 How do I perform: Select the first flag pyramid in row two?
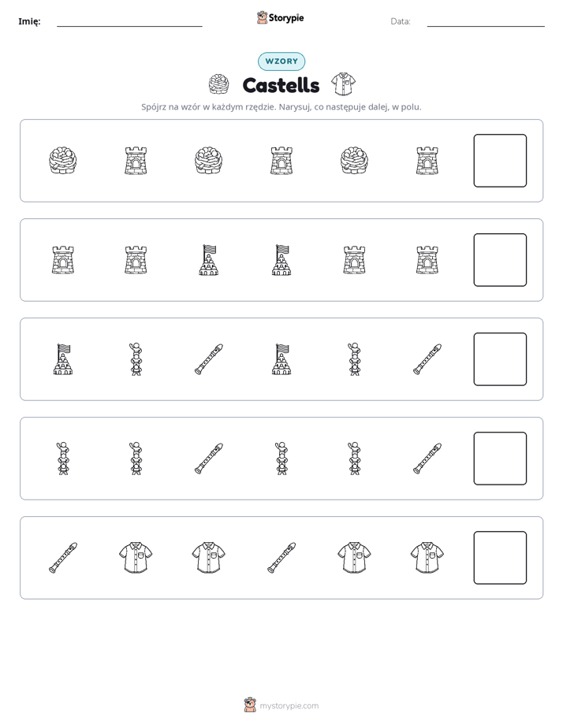pyautogui.click(x=209, y=260)
